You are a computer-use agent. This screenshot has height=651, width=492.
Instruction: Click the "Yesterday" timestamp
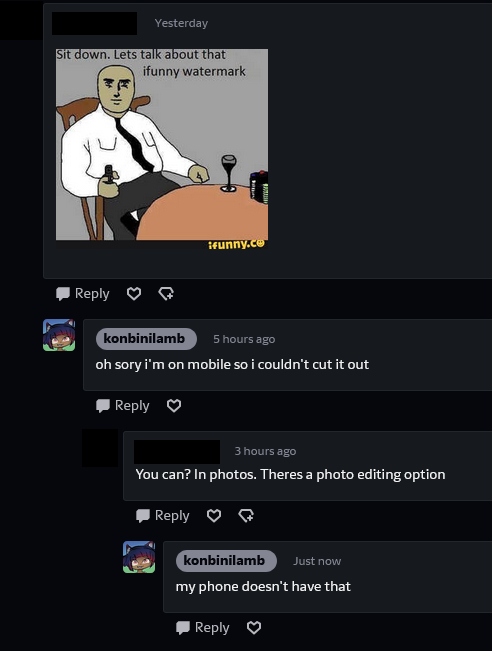[181, 23]
